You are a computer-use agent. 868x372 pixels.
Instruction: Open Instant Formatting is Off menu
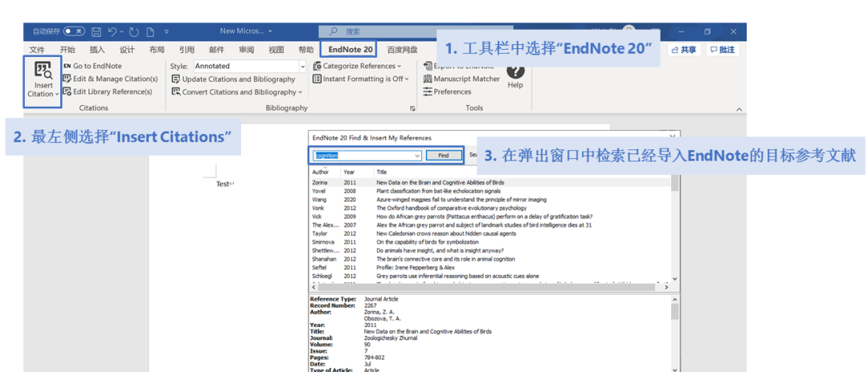pos(360,79)
